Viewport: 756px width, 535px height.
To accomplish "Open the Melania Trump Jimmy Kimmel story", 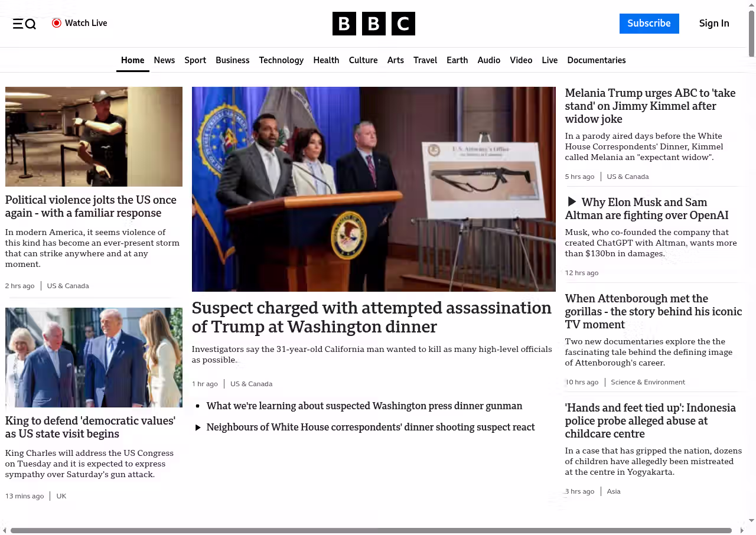I will click(x=650, y=106).
